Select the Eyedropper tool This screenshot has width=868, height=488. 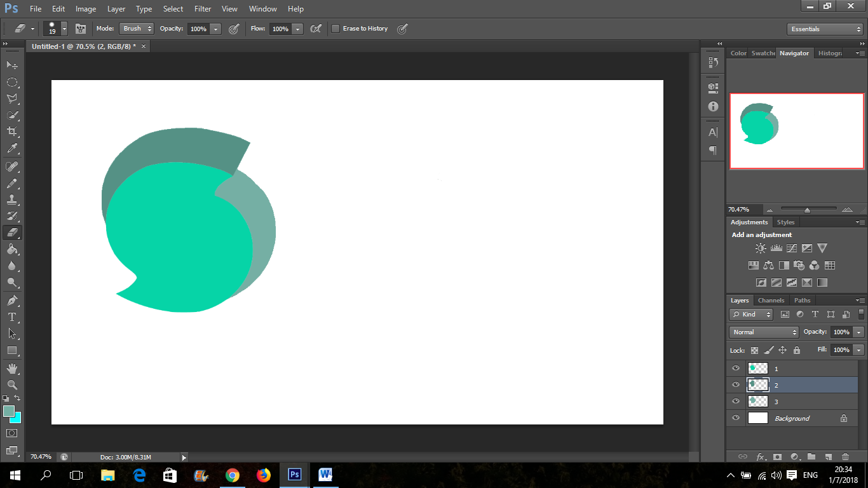(12, 149)
